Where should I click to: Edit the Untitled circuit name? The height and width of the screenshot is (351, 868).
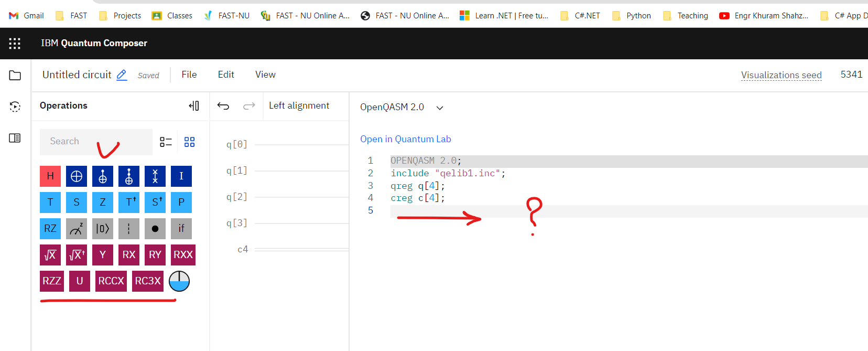pyautogui.click(x=122, y=75)
